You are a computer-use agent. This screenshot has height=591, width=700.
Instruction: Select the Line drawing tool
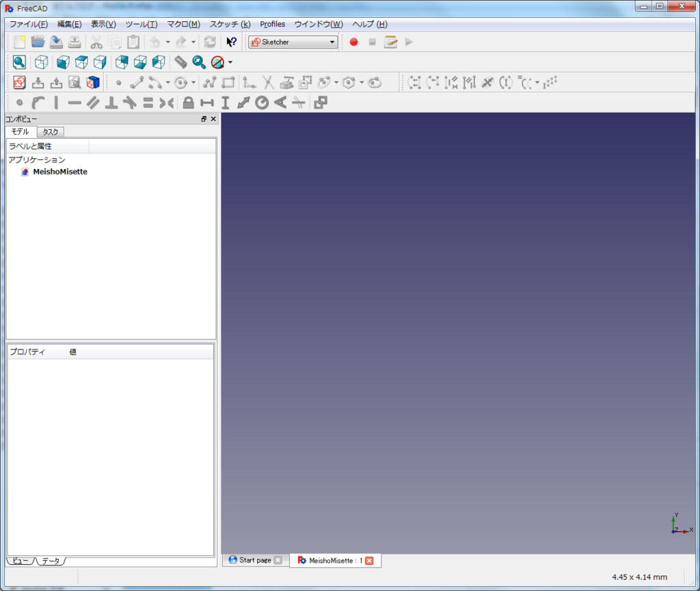click(137, 83)
